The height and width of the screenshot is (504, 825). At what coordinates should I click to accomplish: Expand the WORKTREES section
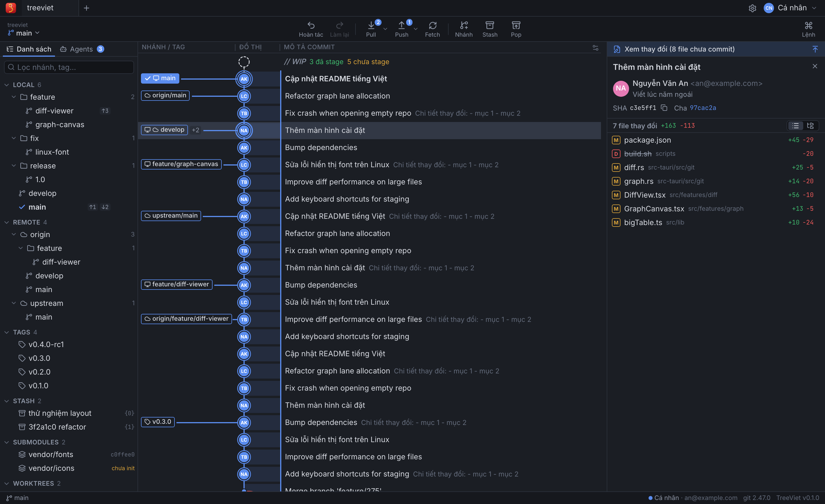pos(7,483)
